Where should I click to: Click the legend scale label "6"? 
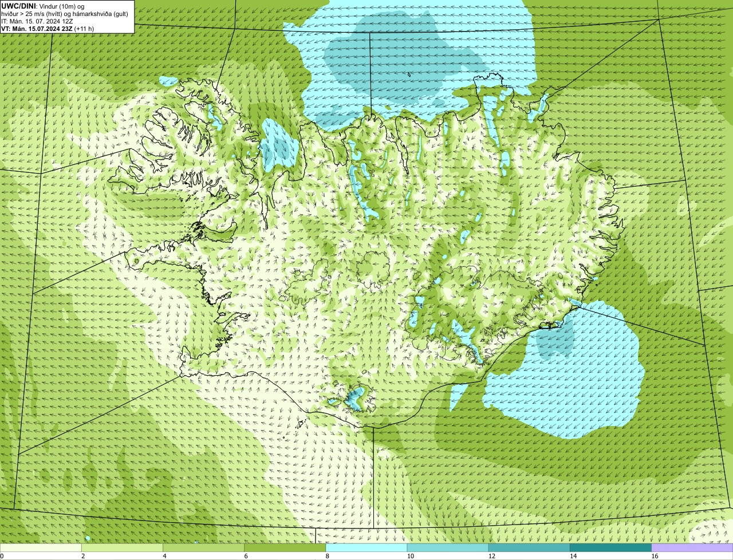[x=246, y=556]
